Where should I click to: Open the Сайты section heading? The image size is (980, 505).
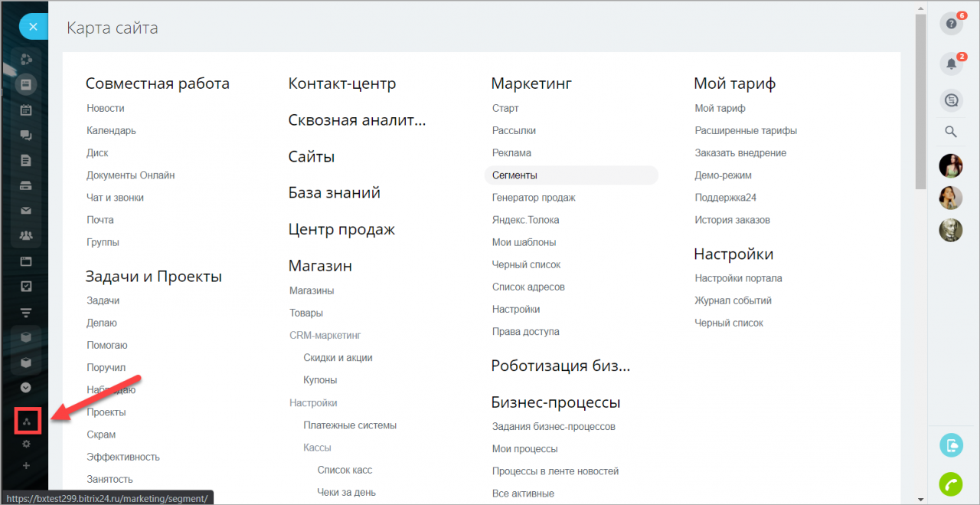click(x=312, y=156)
